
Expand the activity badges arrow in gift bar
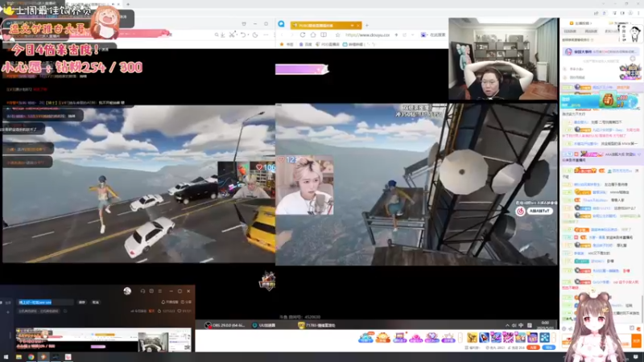click(460, 337)
